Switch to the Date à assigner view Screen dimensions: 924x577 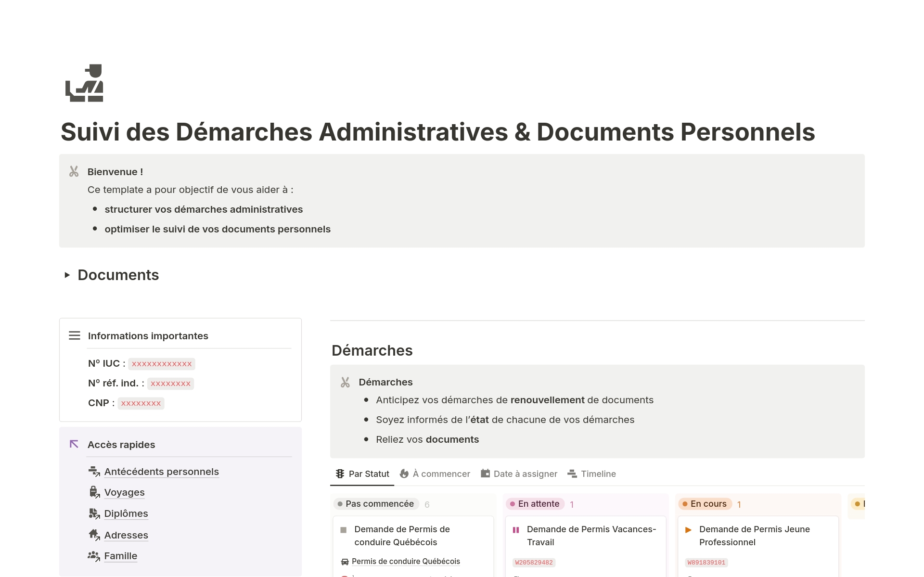coord(525,474)
